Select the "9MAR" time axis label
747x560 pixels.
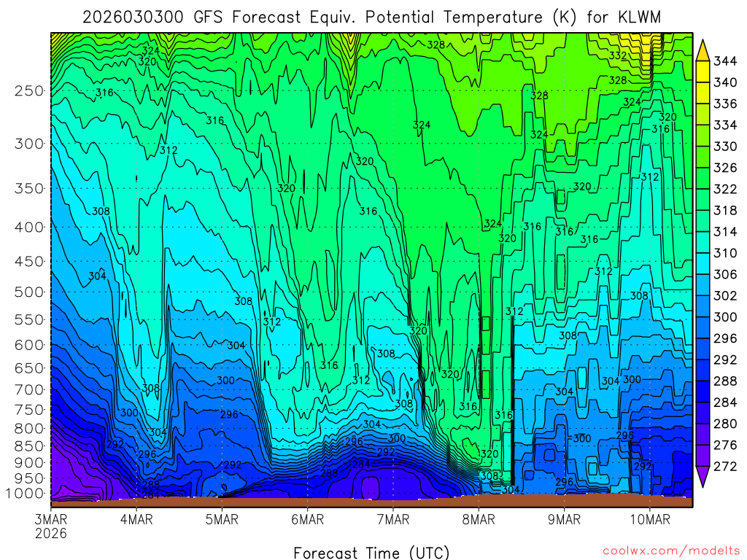click(564, 519)
